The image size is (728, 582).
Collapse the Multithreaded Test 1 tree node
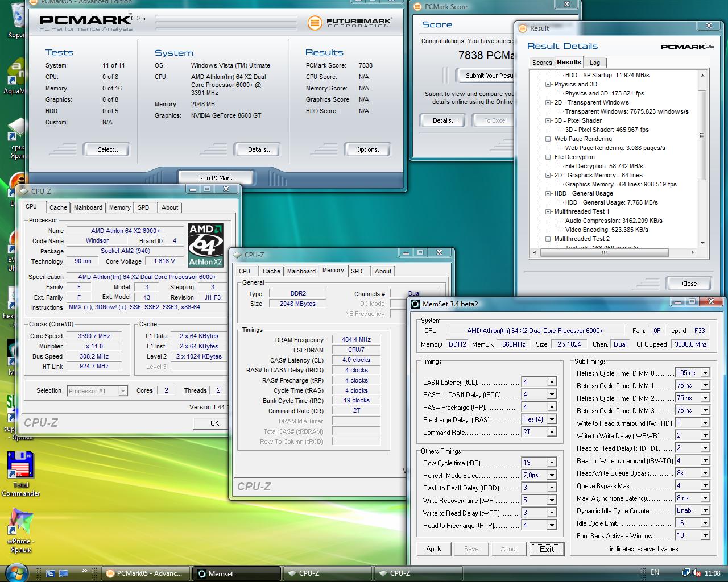(548, 212)
